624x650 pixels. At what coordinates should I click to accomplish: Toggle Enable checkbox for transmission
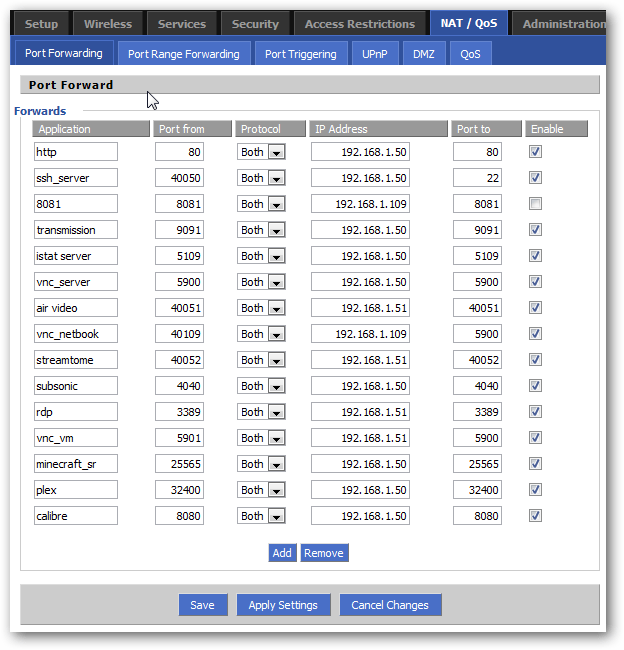point(535,230)
